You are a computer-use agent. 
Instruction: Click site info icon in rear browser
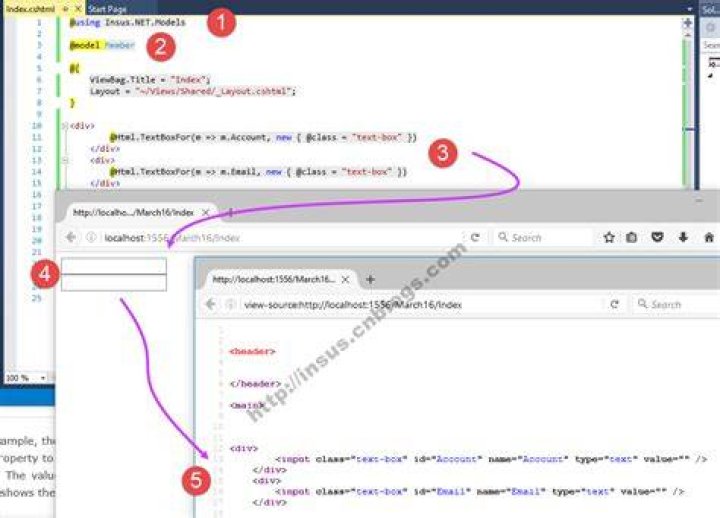pyautogui.click(x=91, y=237)
